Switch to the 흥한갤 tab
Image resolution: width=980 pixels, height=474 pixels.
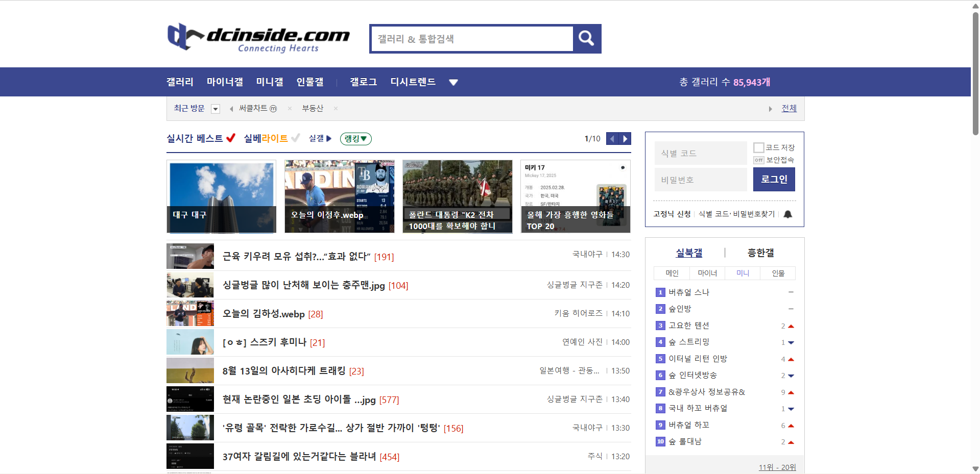tap(760, 252)
